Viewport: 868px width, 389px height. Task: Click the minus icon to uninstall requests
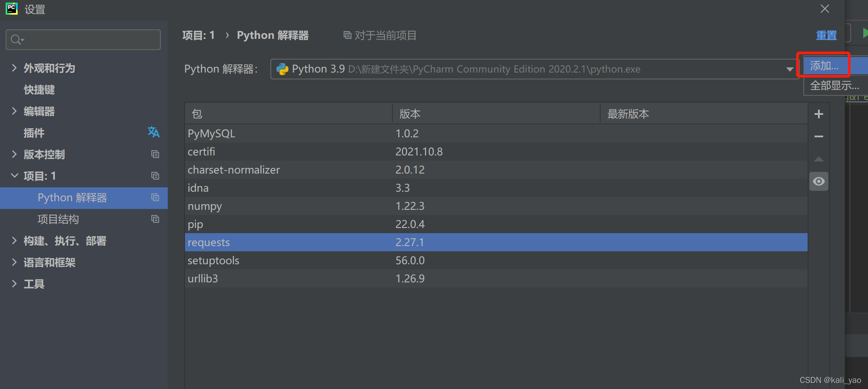coord(818,136)
